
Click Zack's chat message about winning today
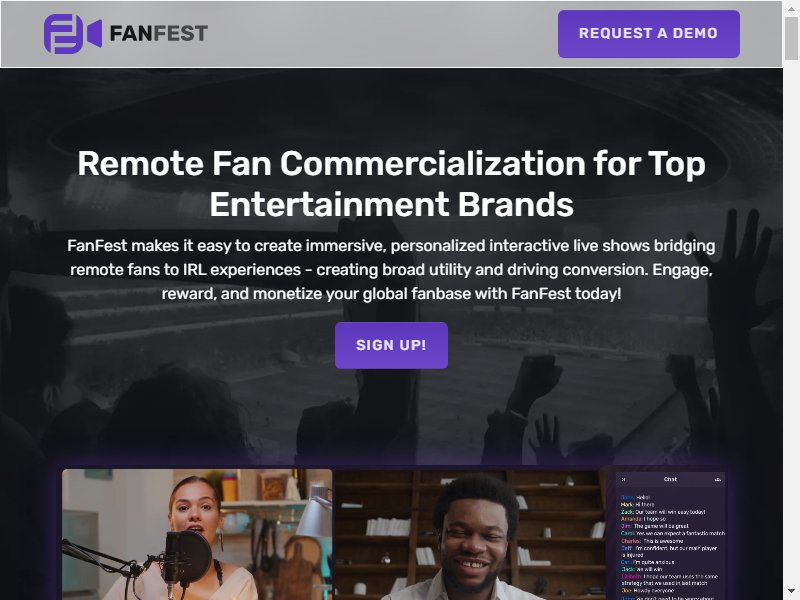(x=663, y=511)
